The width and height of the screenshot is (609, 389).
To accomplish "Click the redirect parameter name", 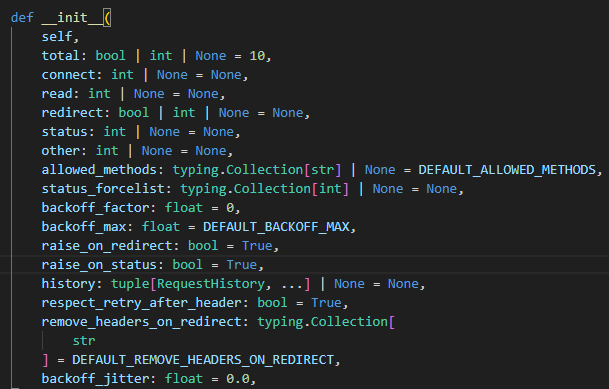I will (x=72, y=113).
